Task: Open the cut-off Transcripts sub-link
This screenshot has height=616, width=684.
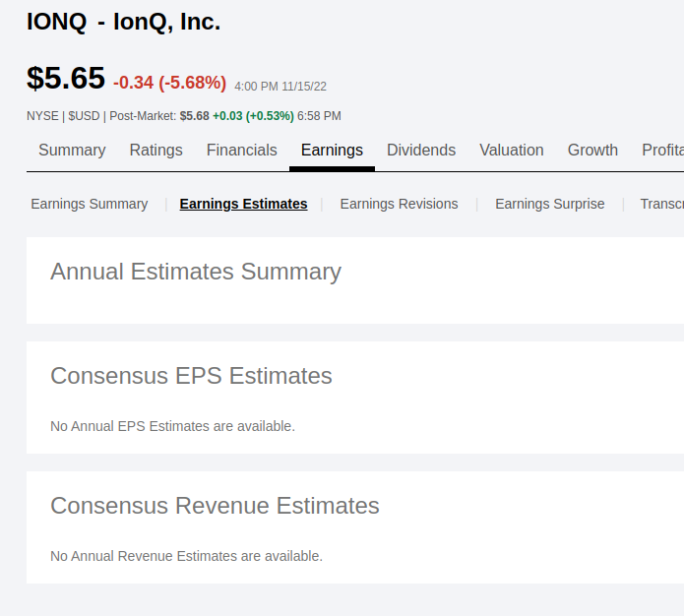Action: tap(661, 205)
